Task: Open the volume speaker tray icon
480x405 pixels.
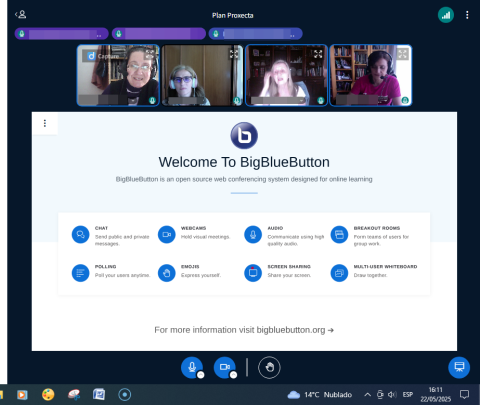Action: pyautogui.click(x=392, y=395)
